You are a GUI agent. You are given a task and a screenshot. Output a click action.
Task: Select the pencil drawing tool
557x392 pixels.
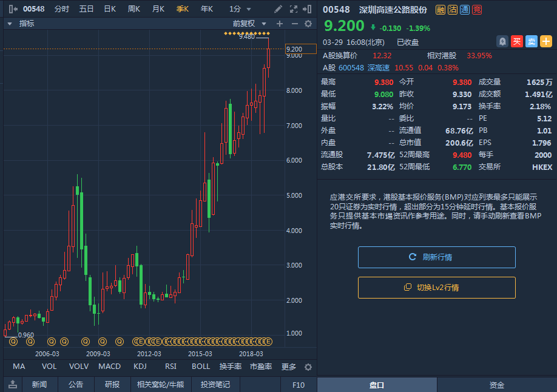point(278,9)
